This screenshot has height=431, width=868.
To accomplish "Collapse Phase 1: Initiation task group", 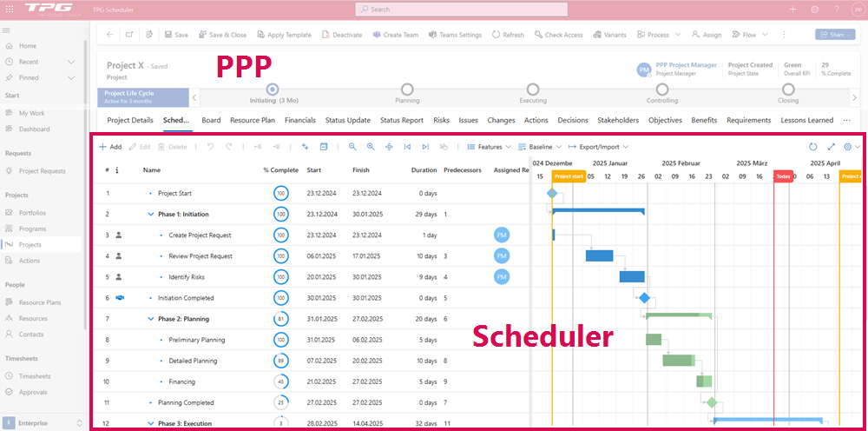I will pos(151,214).
